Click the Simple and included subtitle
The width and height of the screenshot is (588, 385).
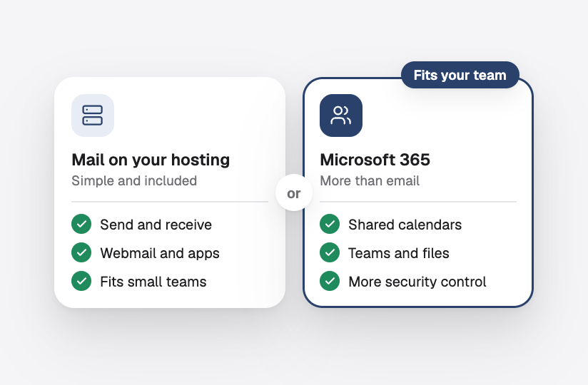coord(134,181)
